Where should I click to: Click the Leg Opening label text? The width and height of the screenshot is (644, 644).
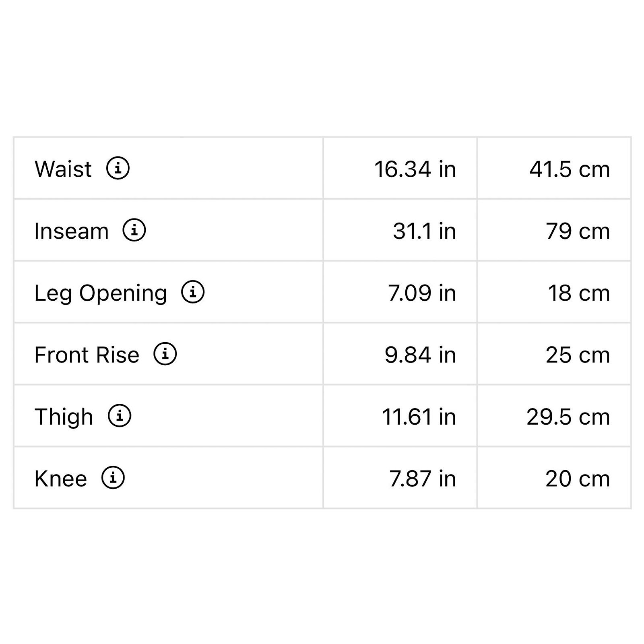pos(101,293)
